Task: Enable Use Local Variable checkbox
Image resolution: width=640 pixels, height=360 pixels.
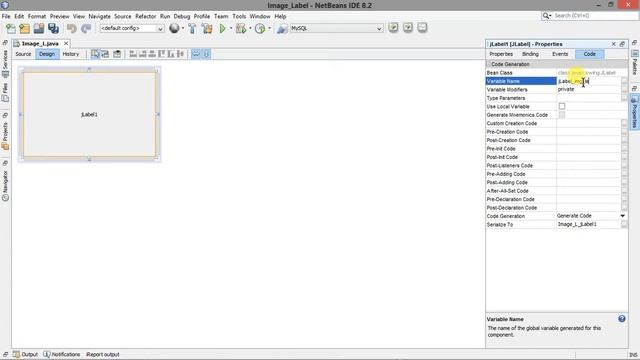Action: pyautogui.click(x=562, y=106)
